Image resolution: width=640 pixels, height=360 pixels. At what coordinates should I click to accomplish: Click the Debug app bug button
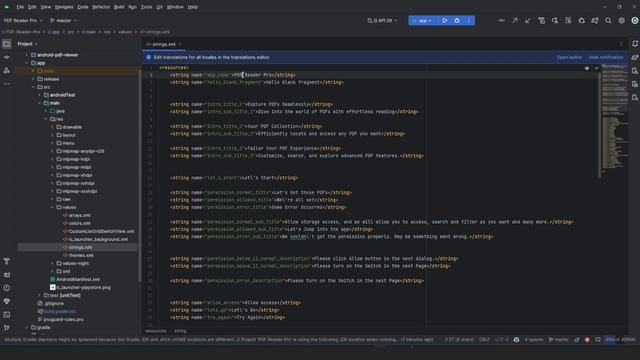[x=457, y=20]
